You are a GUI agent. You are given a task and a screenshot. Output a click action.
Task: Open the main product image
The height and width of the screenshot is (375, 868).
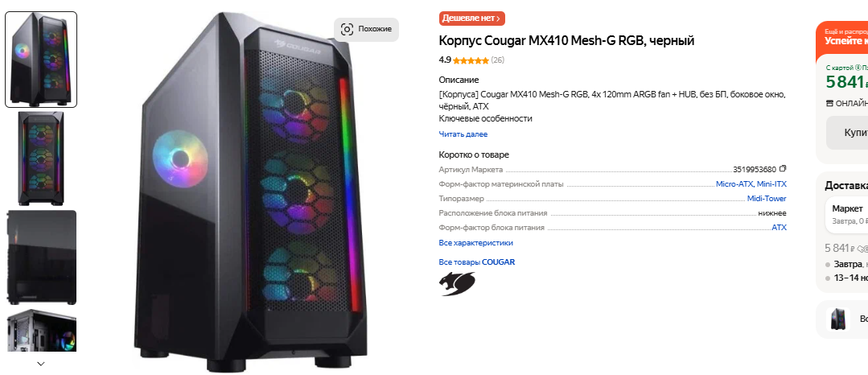[x=250, y=191]
